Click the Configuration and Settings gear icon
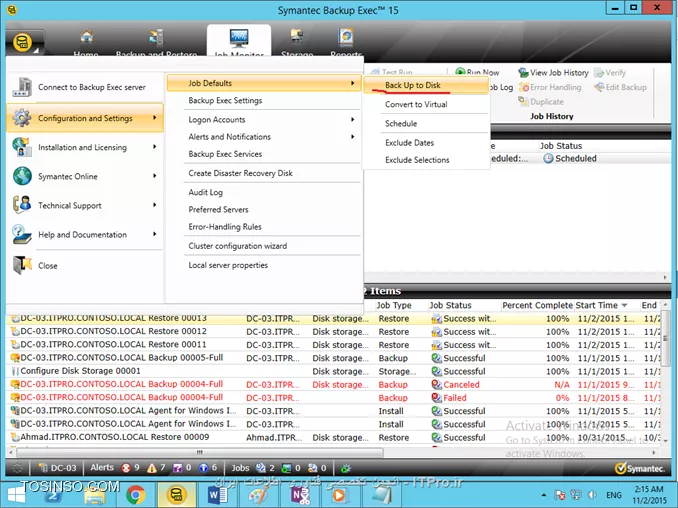Image resolution: width=678 pixels, height=508 pixels. click(x=22, y=118)
